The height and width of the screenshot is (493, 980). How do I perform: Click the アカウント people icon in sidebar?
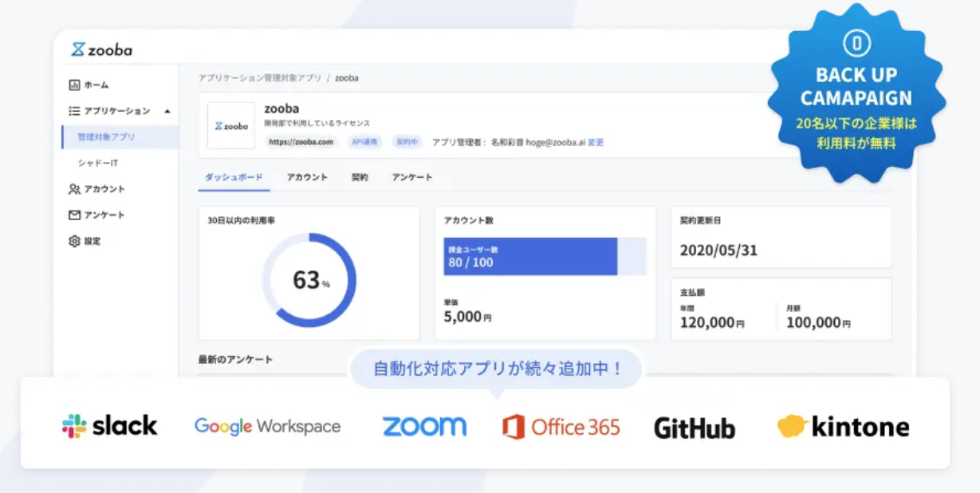74,189
